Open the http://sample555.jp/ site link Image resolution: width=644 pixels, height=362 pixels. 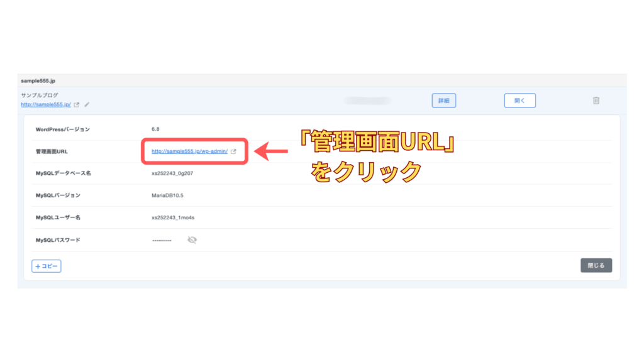tap(45, 105)
